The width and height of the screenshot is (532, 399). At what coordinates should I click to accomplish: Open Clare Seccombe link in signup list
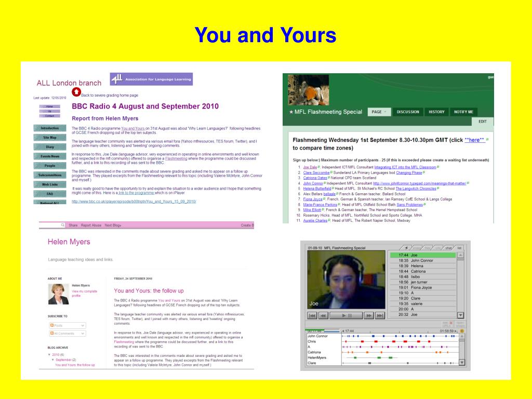[316, 172]
